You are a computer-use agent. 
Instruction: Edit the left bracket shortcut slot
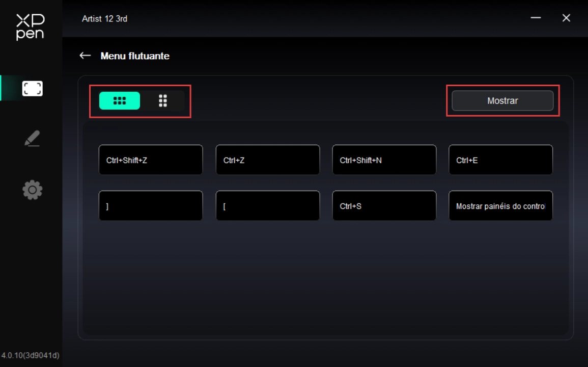(268, 206)
